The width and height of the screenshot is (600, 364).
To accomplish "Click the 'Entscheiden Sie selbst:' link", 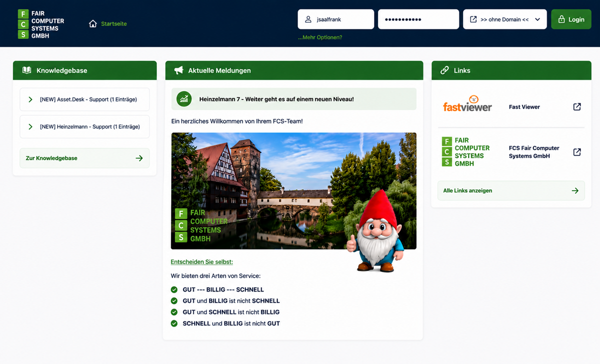I will 202,262.
